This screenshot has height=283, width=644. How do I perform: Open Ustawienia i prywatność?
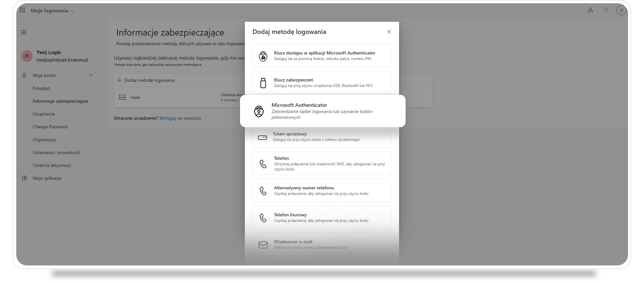tap(56, 153)
